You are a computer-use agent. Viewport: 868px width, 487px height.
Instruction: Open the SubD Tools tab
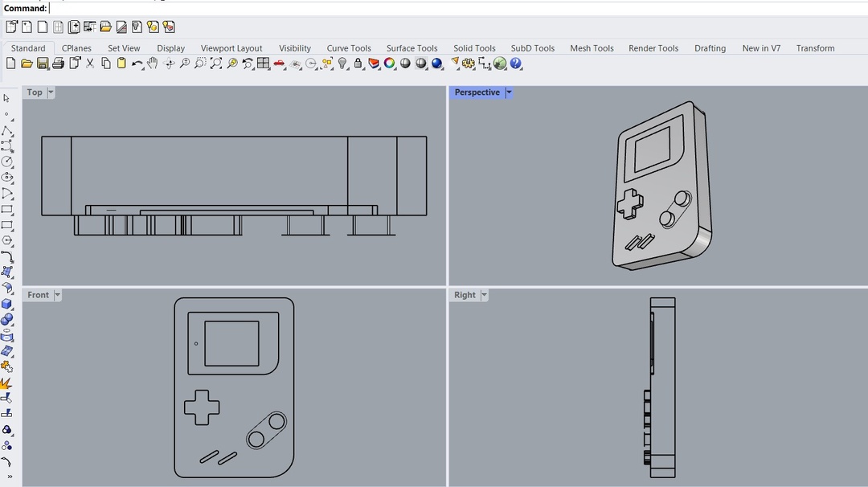coord(533,48)
